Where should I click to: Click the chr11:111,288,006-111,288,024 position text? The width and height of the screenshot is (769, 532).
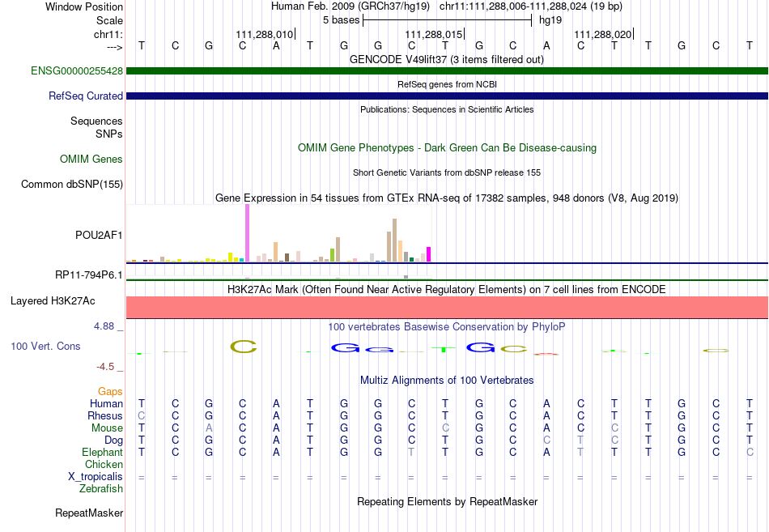pos(531,6)
